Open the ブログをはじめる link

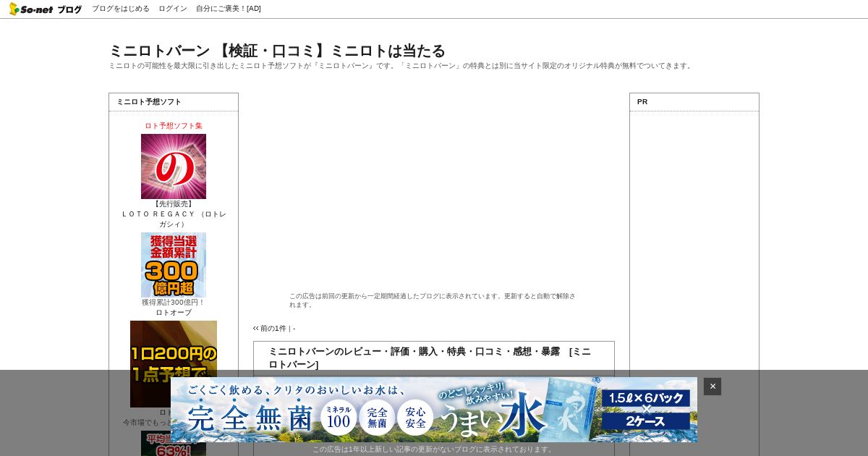point(121,9)
